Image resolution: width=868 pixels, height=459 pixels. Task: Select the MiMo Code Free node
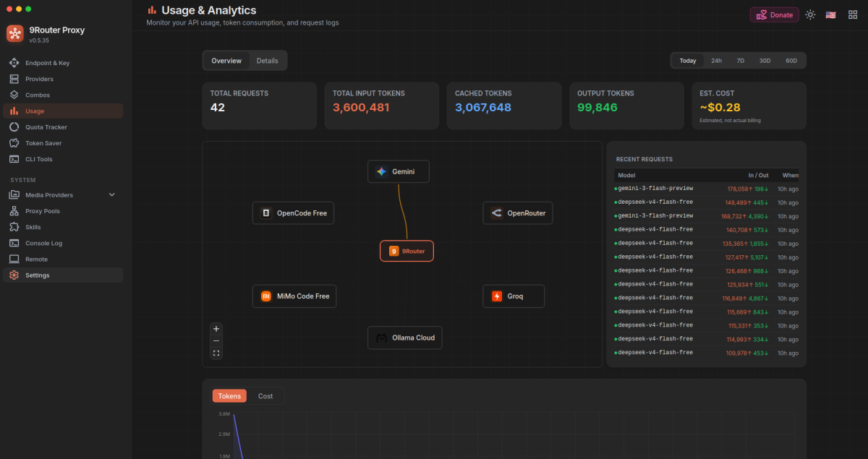coord(294,296)
